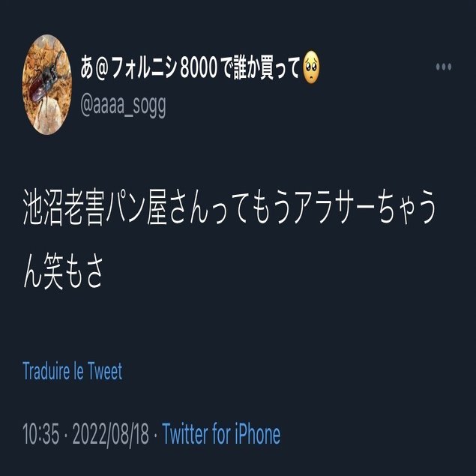Open the three-dot more options menu
The height and width of the screenshot is (476, 476).
point(444,67)
